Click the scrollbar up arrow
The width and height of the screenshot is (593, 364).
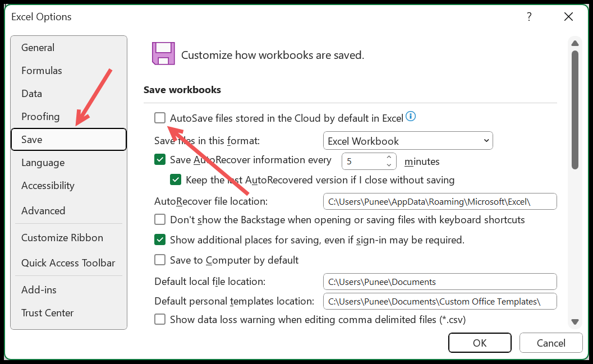click(574, 43)
